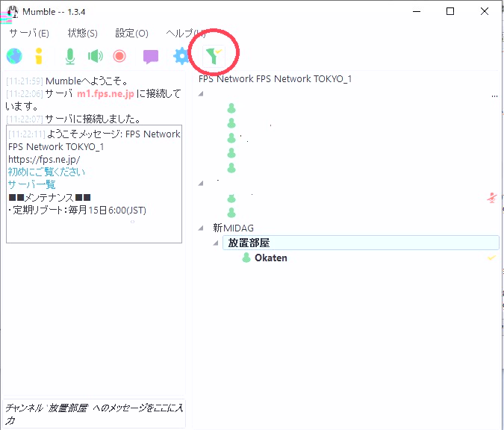
Task: Start recording with the red record icon
Action: (119, 56)
